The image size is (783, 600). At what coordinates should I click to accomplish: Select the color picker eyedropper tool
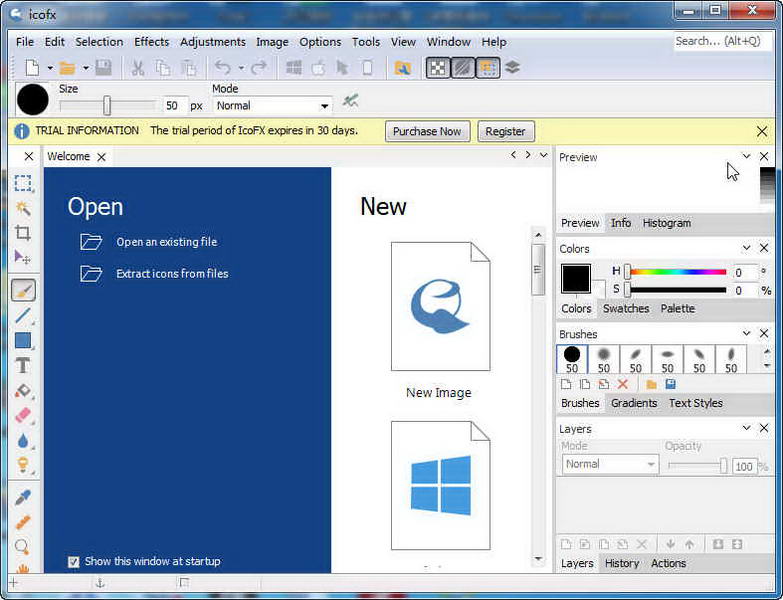23,497
